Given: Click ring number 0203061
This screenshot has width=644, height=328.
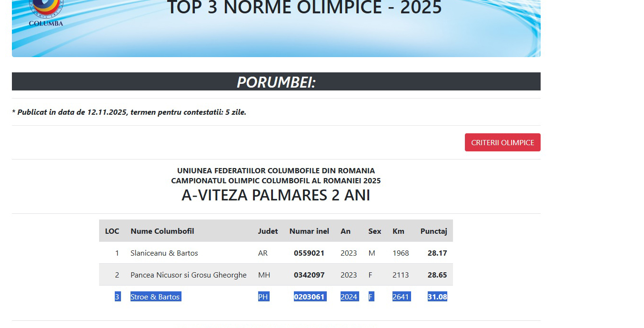Looking at the screenshot, I should (x=309, y=296).
